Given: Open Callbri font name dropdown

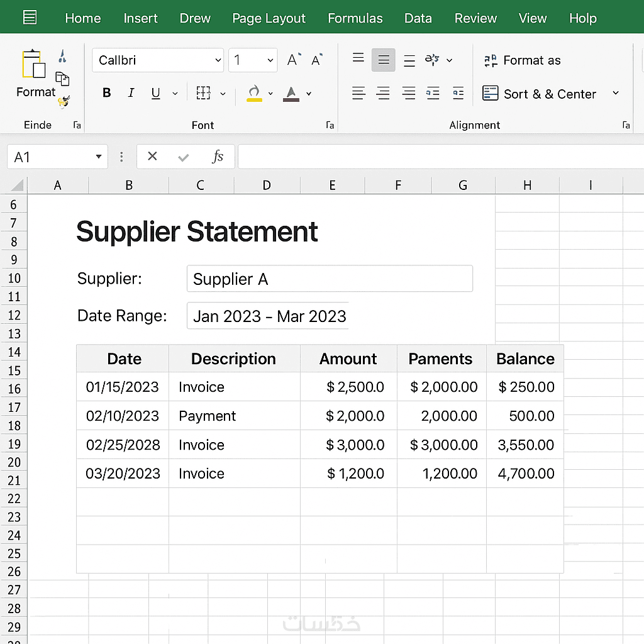Looking at the screenshot, I should (218, 60).
